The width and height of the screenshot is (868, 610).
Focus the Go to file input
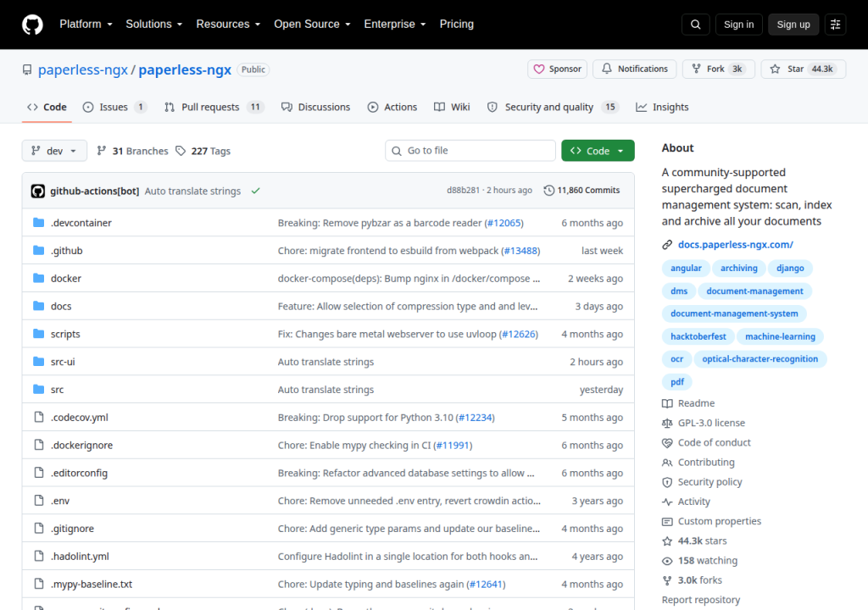pyautogui.click(x=470, y=151)
